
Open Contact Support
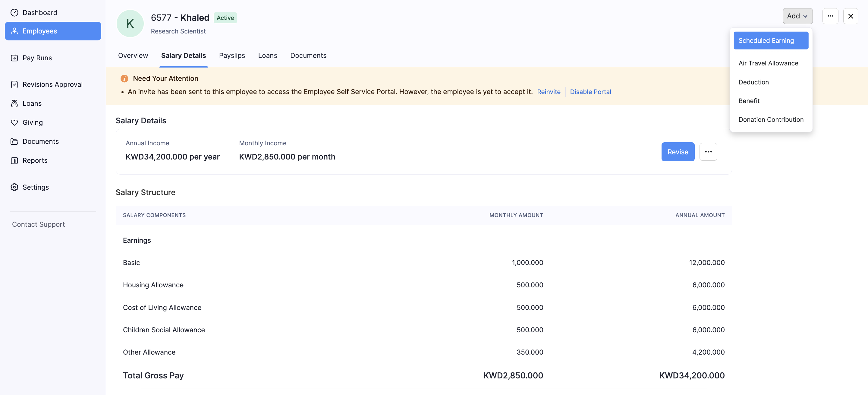[x=38, y=224]
